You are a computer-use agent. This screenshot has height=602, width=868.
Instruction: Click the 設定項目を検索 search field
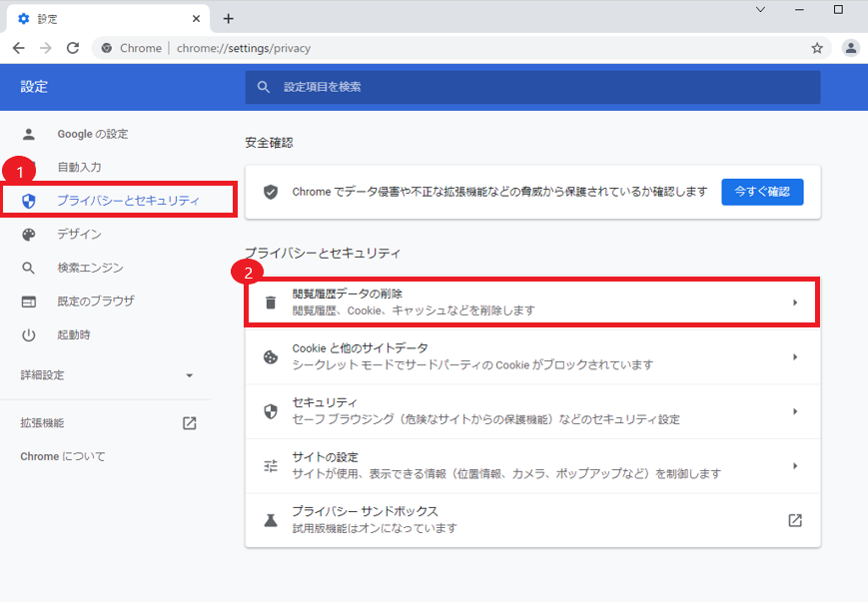click(532, 87)
